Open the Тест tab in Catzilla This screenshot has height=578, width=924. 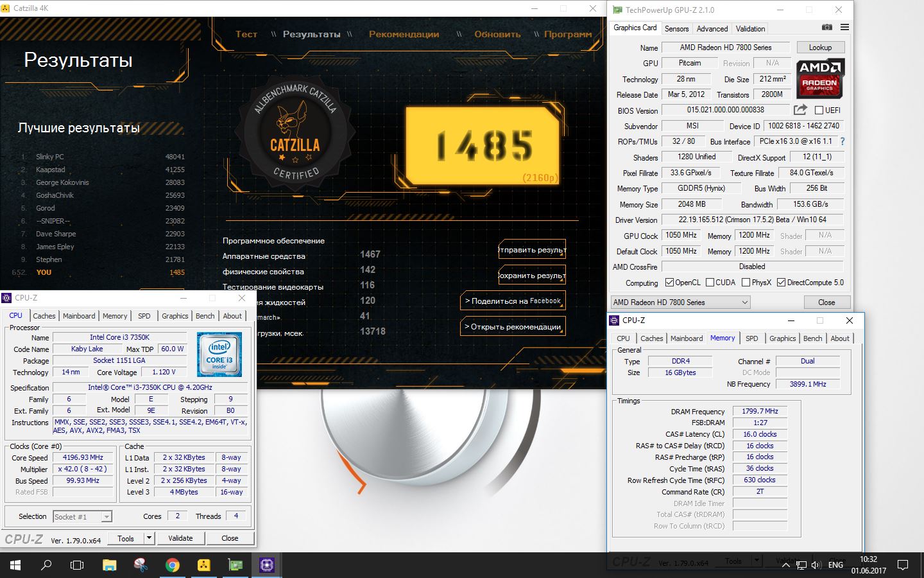click(246, 34)
